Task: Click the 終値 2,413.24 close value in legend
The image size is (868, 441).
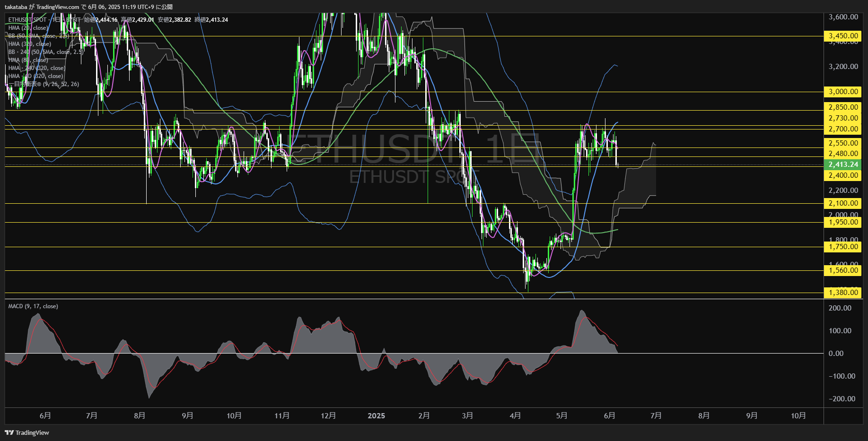Action: [x=211, y=20]
